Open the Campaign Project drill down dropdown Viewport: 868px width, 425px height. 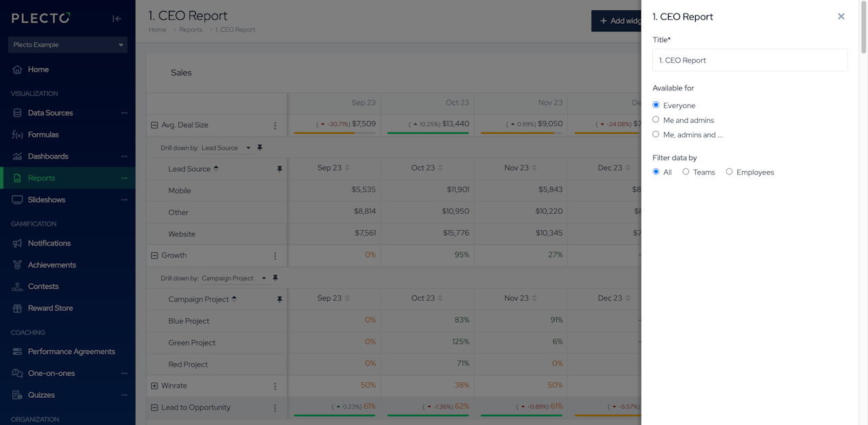pyautogui.click(x=234, y=278)
